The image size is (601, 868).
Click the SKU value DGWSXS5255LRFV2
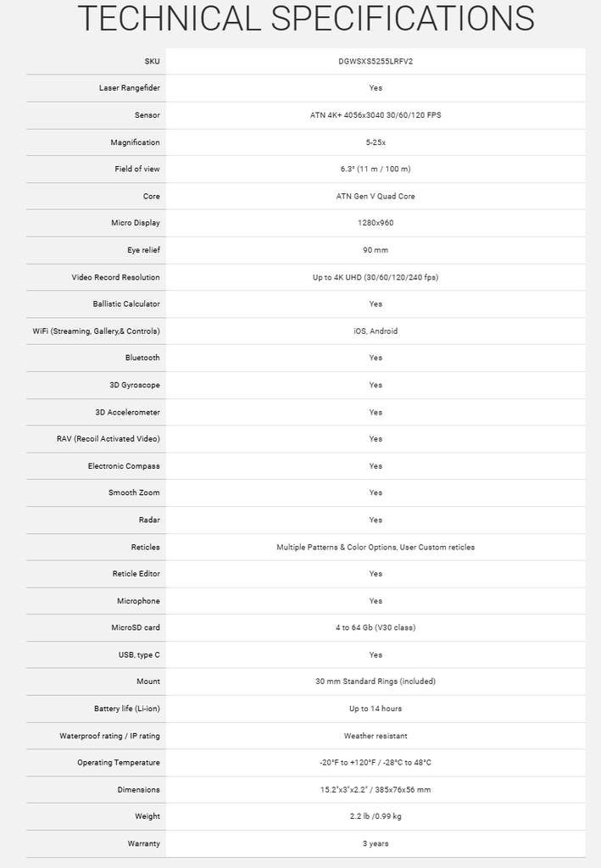pyautogui.click(x=376, y=61)
